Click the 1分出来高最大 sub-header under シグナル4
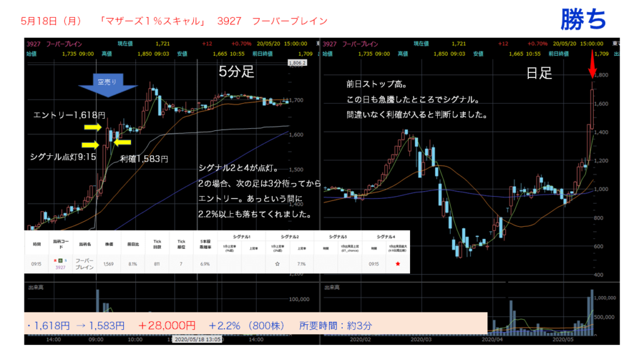The width and height of the screenshot is (644, 362). click(x=397, y=248)
